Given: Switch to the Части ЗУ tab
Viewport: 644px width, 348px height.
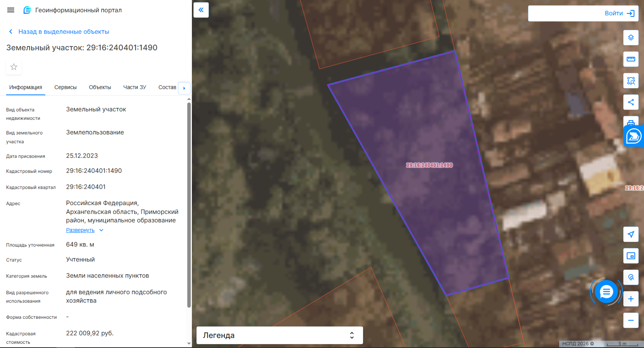Looking at the screenshot, I should (135, 87).
